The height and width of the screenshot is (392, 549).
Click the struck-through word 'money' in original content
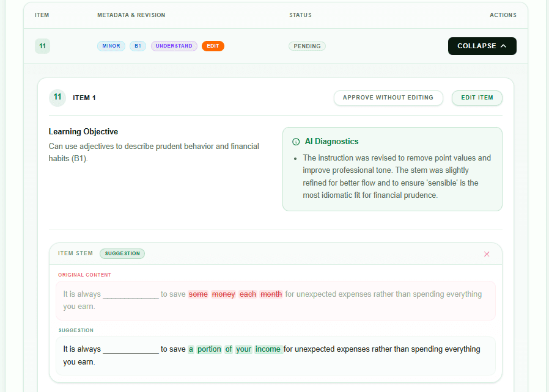(x=223, y=294)
